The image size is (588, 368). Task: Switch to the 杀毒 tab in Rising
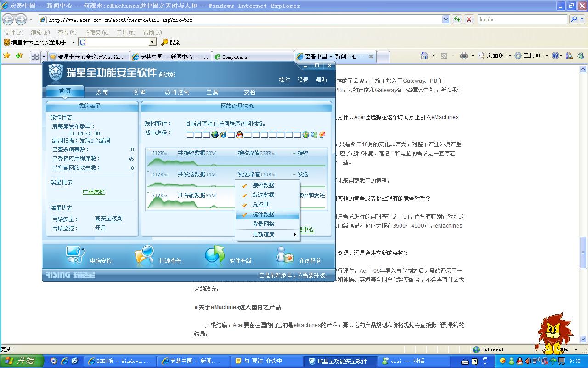[x=102, y=92]
